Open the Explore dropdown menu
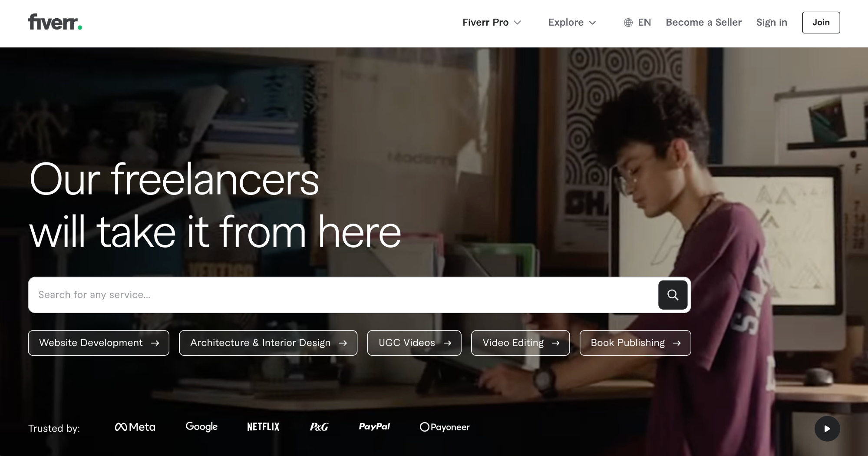The width and height of the screenshot is (868, 456). tap(572, 23)
